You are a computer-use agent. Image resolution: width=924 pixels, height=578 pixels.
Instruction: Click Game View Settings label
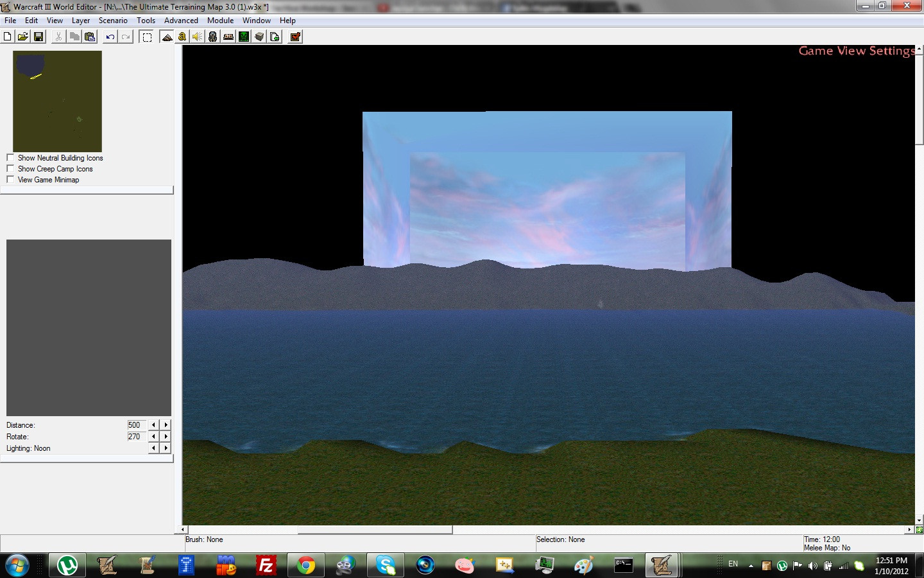click(x=857, y=51)
